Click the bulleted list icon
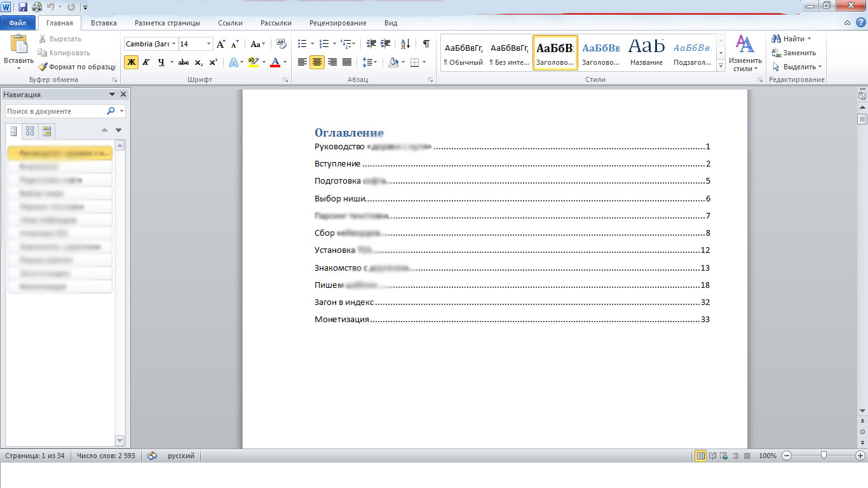The height and width of the screenshot is (488, 868). (302, 44)
